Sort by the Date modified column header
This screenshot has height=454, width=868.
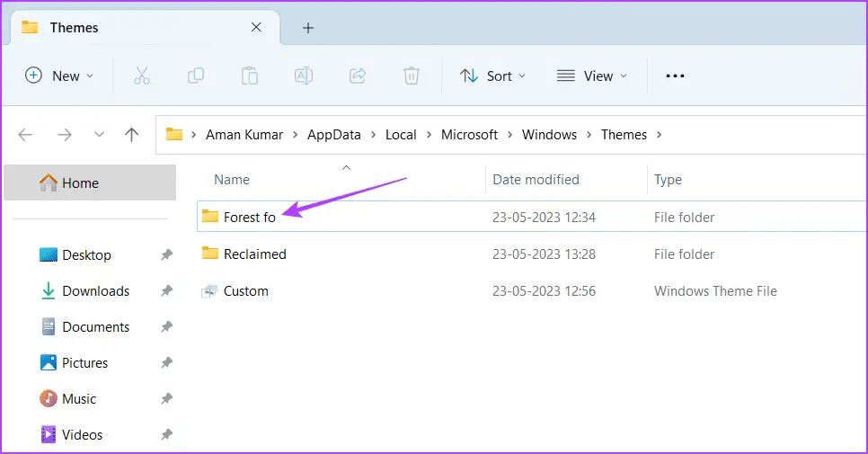click(x=536, y=180)
